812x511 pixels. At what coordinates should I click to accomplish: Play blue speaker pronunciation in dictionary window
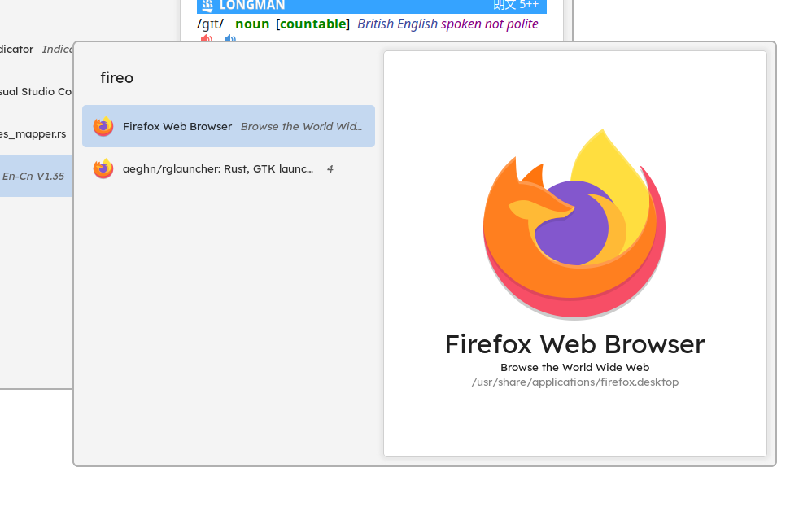pos(230,37)
